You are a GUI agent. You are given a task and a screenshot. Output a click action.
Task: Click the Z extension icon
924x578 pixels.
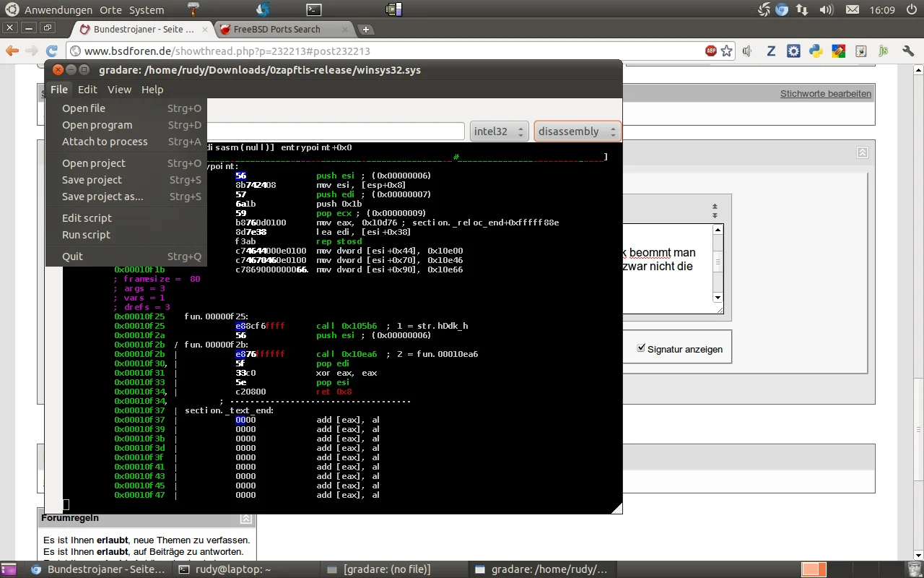[771, 51]
